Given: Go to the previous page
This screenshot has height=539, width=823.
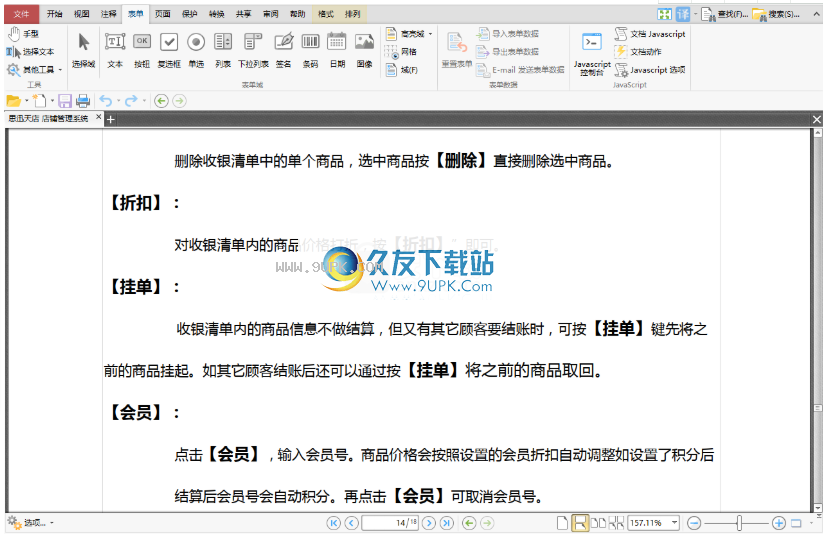Looking at the screenshot, I should 351,523.
